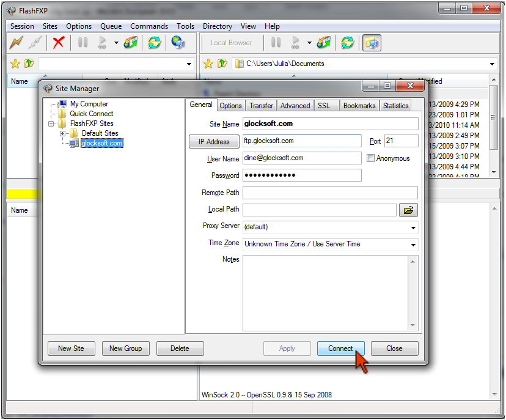
Task: Browse for Local Path folder icon
Action: [x=408, y=210]
